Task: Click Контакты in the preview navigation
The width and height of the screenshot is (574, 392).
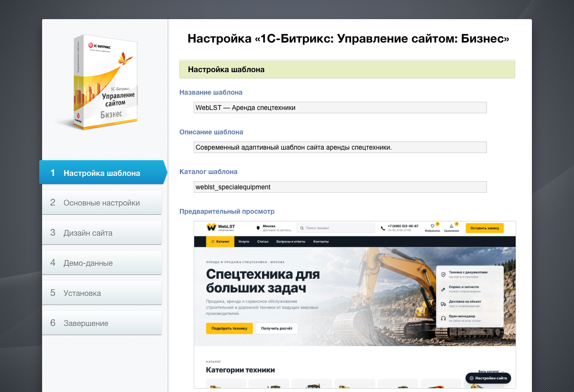Action: 321,242
